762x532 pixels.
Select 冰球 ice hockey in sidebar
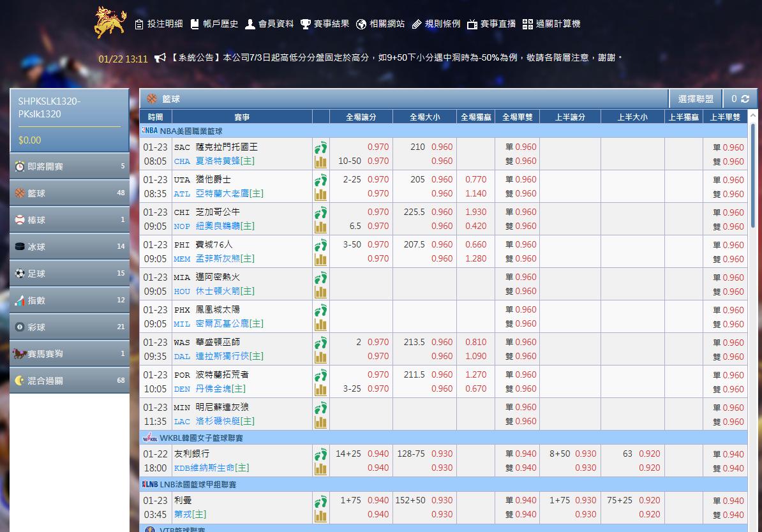pyautogui.click(x=70, y=246)
